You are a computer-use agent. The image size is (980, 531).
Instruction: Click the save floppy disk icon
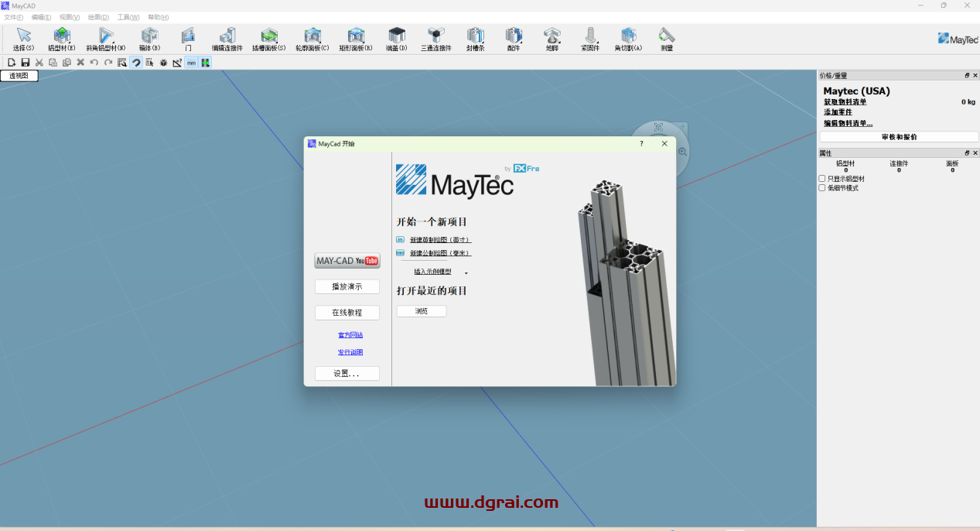pos(25,62)
